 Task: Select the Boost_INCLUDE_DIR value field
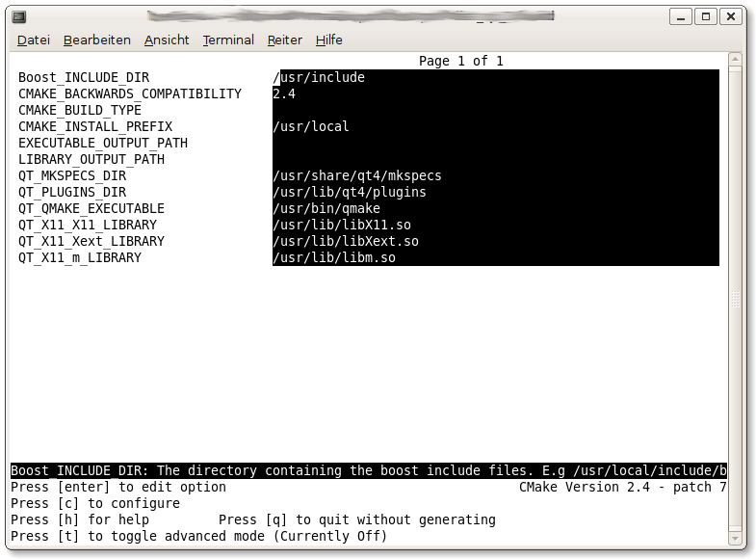(x=495, y=77)
